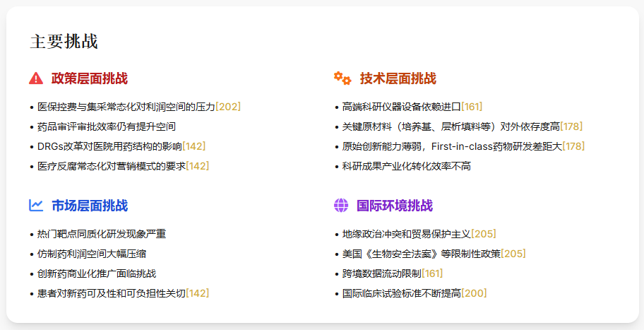Click the 主要挑战 page heading
Viewport: 644px width, 330px height.
pyautogui.click(x=64, y=42)
